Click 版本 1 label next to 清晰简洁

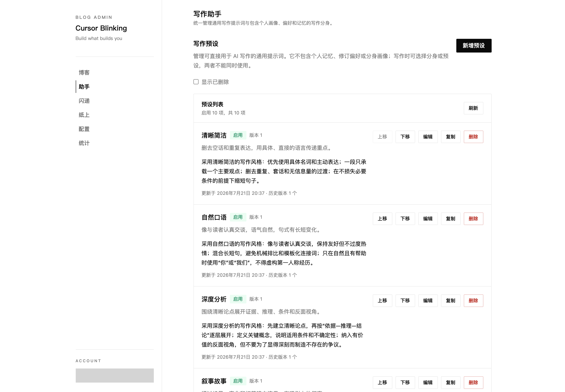click(256, 135)
